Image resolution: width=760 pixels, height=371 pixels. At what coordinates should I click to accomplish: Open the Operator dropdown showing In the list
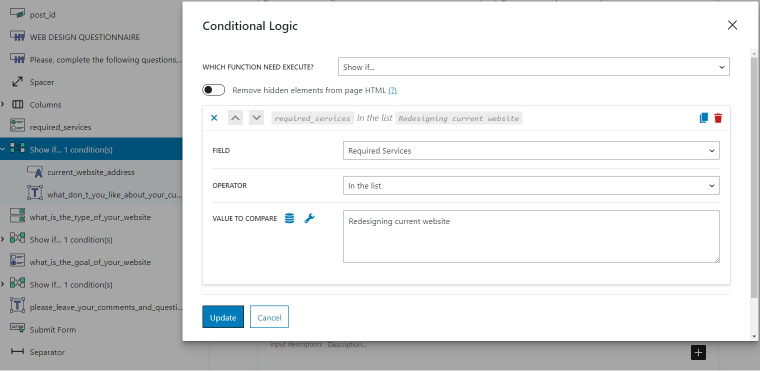[531, 186]
